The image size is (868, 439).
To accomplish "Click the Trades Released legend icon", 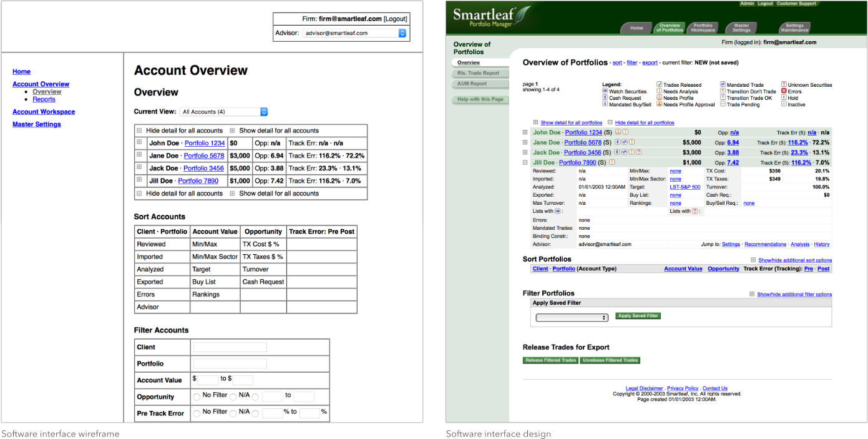I will tap(660, 84).
